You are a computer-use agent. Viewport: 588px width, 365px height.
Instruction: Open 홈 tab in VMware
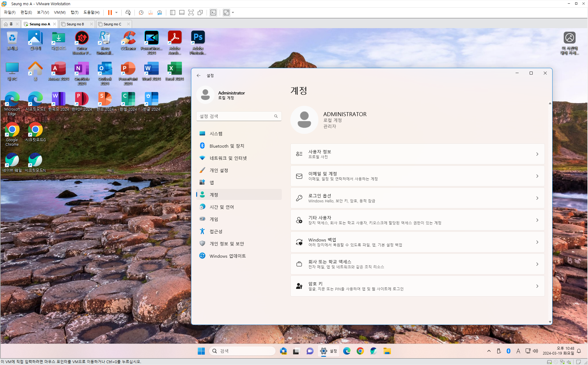tap(11, 24)
